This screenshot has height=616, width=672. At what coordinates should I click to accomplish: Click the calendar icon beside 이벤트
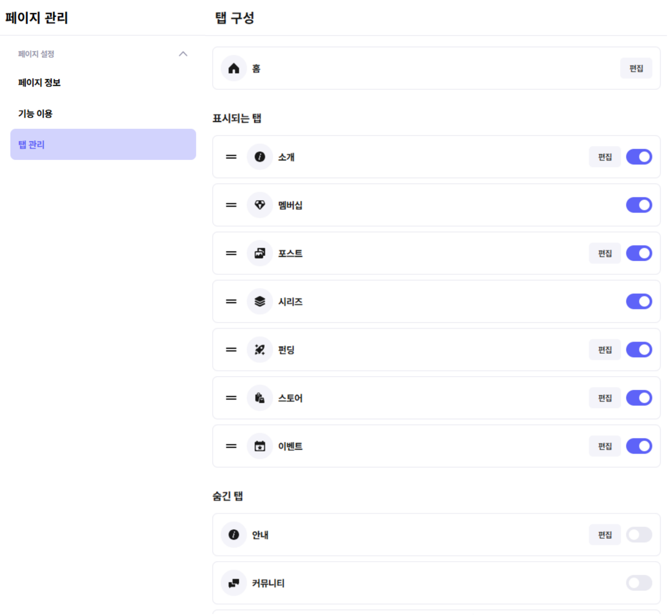260,446
